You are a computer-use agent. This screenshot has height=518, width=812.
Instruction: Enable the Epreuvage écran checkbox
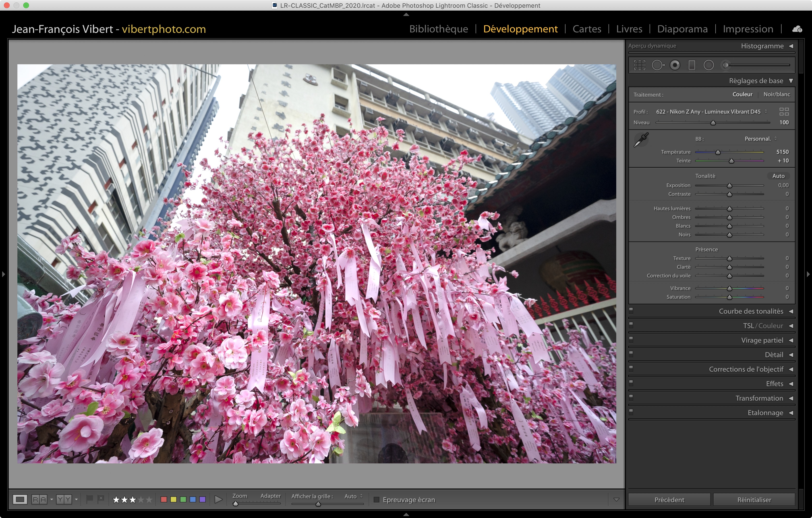click(x=377, y=499)
